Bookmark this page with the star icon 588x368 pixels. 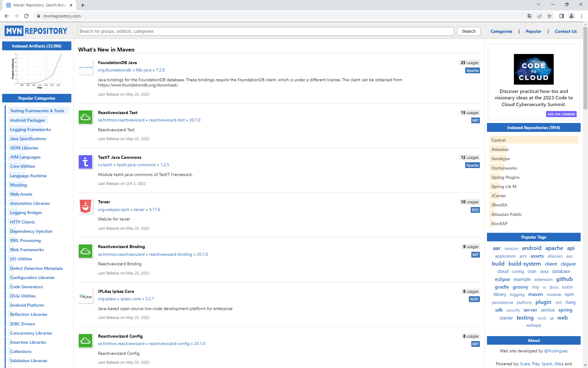[549, 16]
